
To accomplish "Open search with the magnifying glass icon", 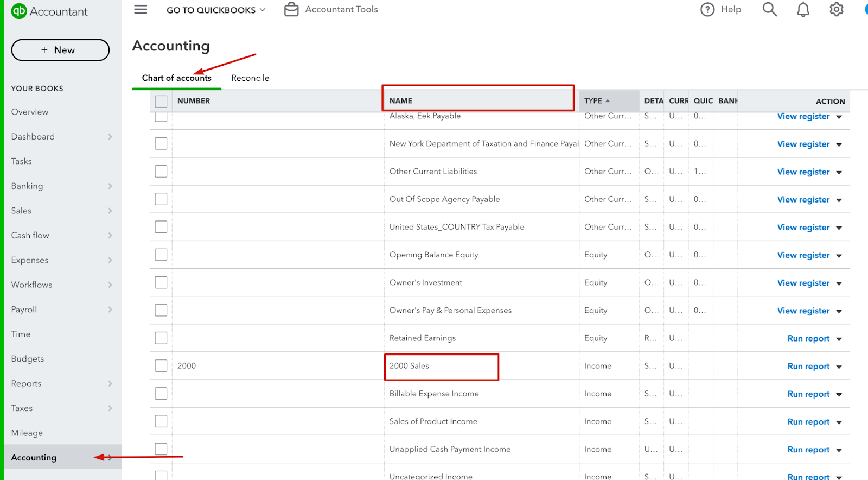I will click(x=769, y=10).
